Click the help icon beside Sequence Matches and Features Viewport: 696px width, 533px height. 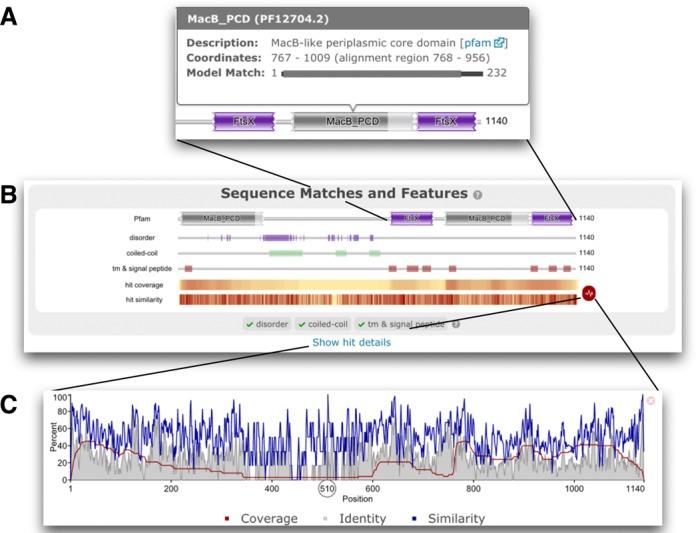click(478, 194)
